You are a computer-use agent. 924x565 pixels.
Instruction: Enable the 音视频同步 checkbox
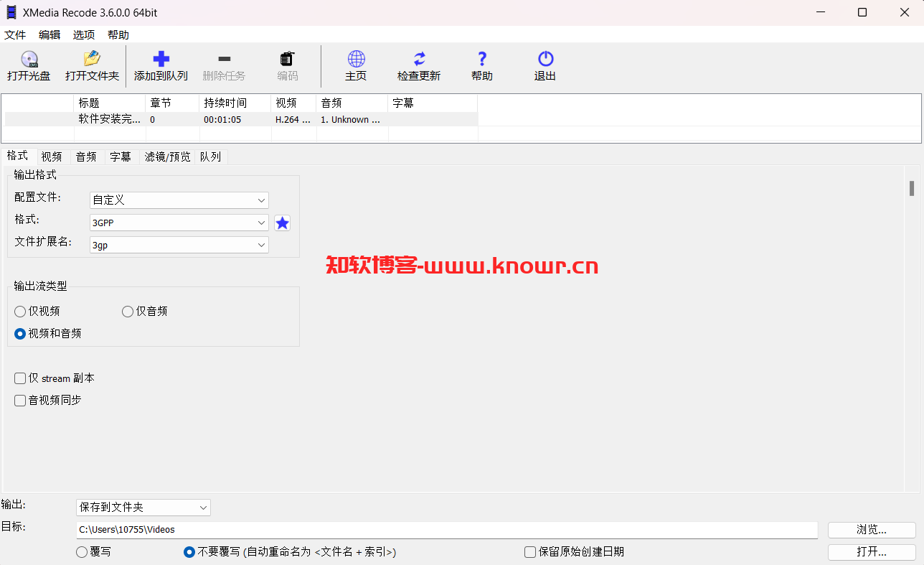(20, 401)
